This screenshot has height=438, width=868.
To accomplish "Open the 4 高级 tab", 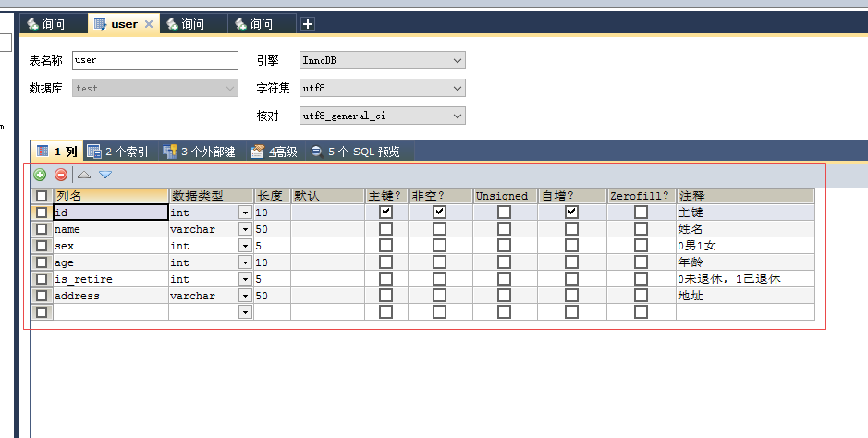I will pos(275,152).
